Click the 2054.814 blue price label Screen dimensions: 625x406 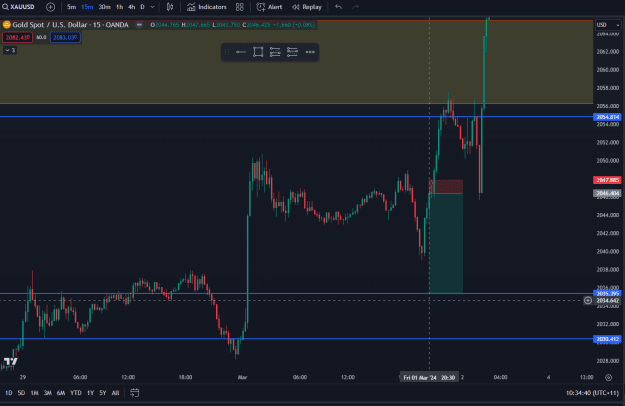[607, 117]
